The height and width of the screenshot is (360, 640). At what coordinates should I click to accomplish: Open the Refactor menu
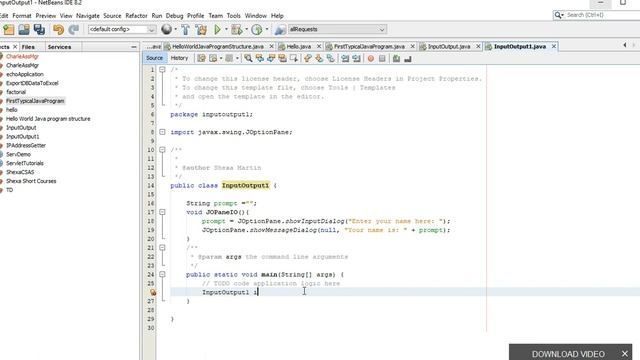(x=136, y=16)
